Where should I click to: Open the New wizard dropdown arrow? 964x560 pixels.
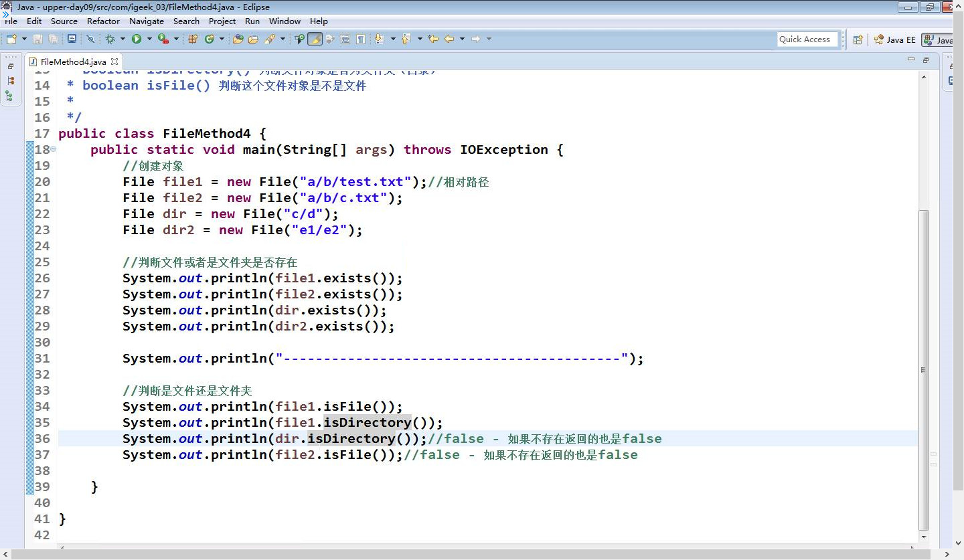pos(24,39)
